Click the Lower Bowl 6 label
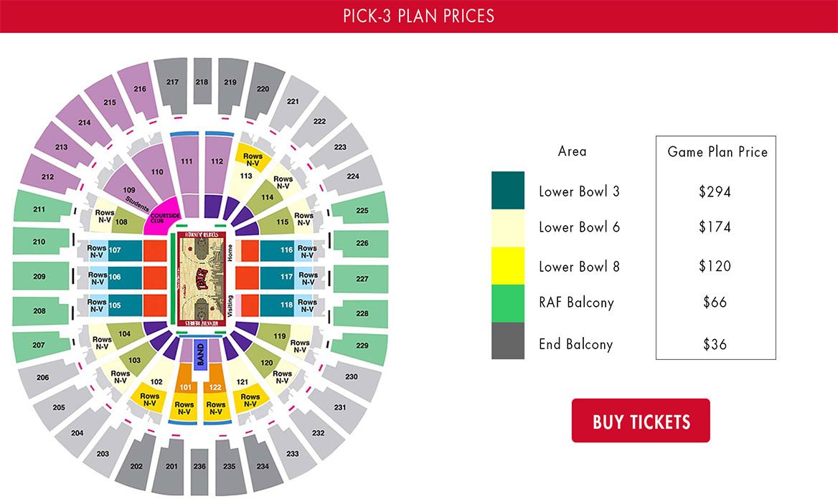This screenshot has height=504, width=838. pos(579,227)
